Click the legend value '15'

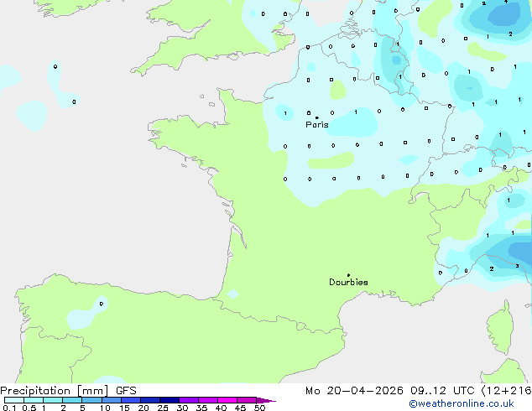124,408
